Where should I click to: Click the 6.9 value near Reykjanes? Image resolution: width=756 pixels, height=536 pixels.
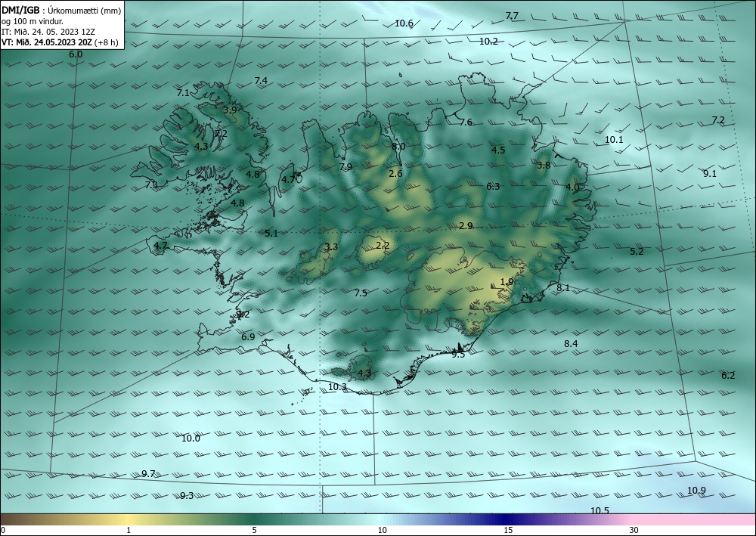pos(248,337)
